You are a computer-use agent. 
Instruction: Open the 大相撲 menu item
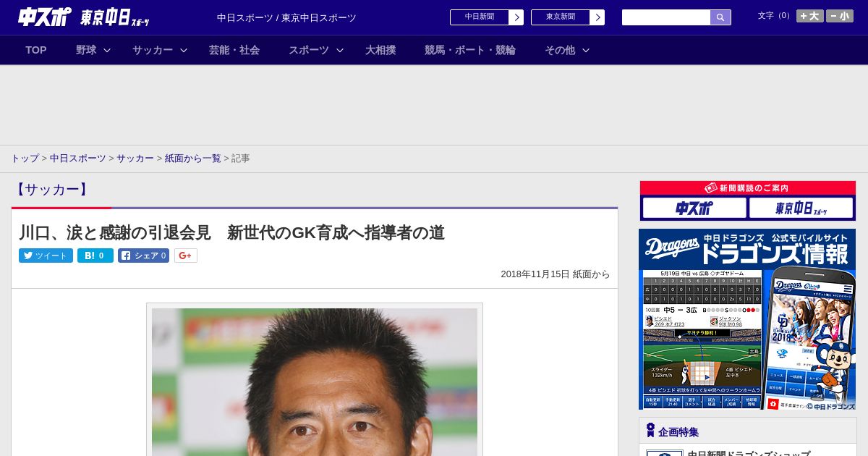pos(380,50)
